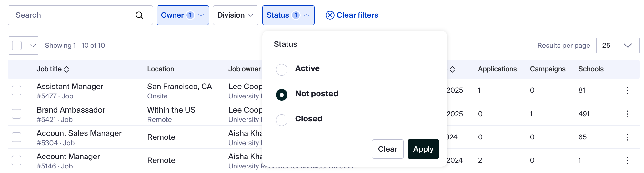Change Results per page dropdown value
Screen dimensions: 644x173
pos(618,46)
